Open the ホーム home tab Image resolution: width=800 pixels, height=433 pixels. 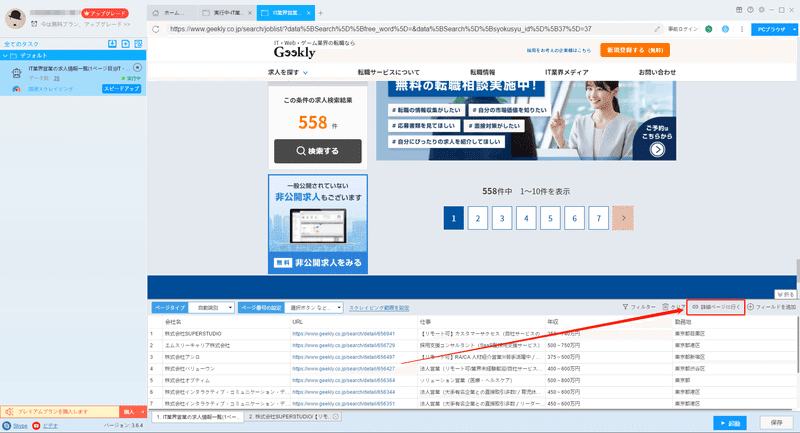tap(170, 13)
